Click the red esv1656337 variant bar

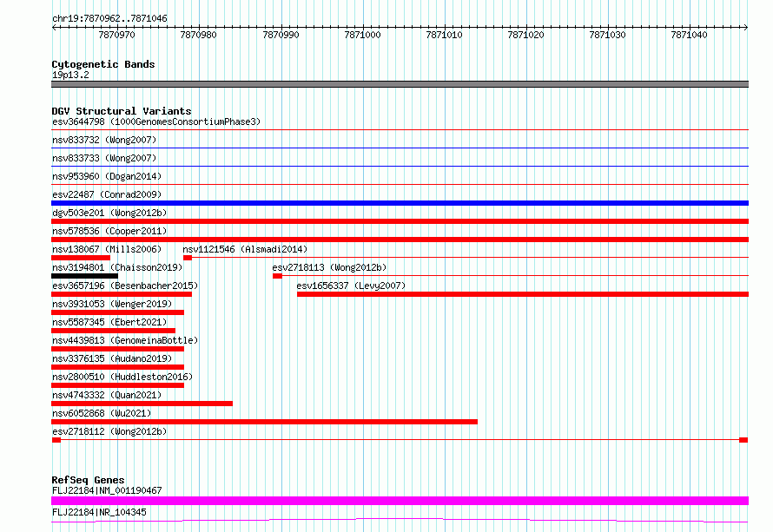coord(523,294)
